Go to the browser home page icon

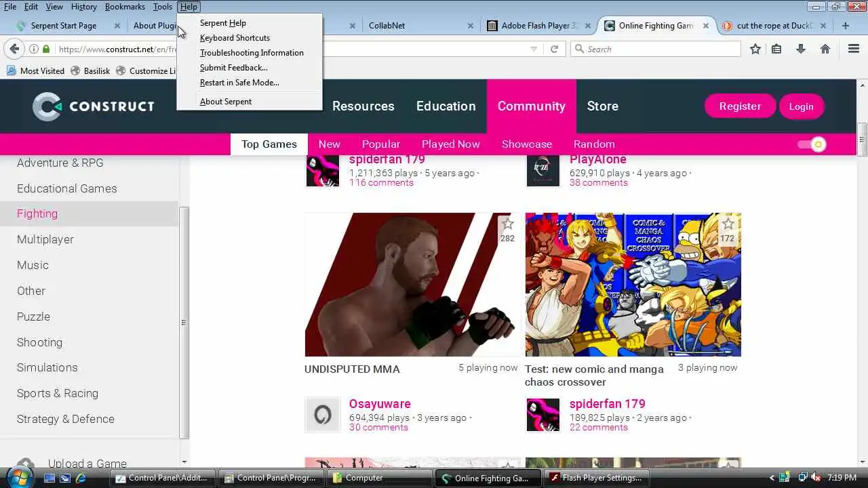[x=825, y=49]
